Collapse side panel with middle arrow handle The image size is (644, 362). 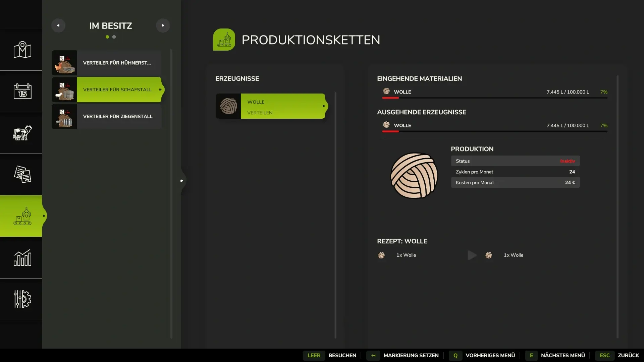(181, 181)
